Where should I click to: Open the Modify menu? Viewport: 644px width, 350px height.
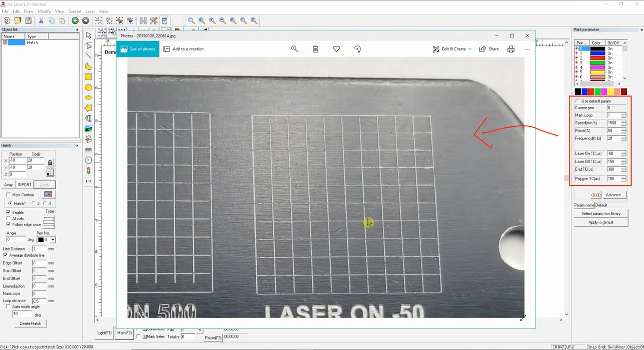click(44, 11)
